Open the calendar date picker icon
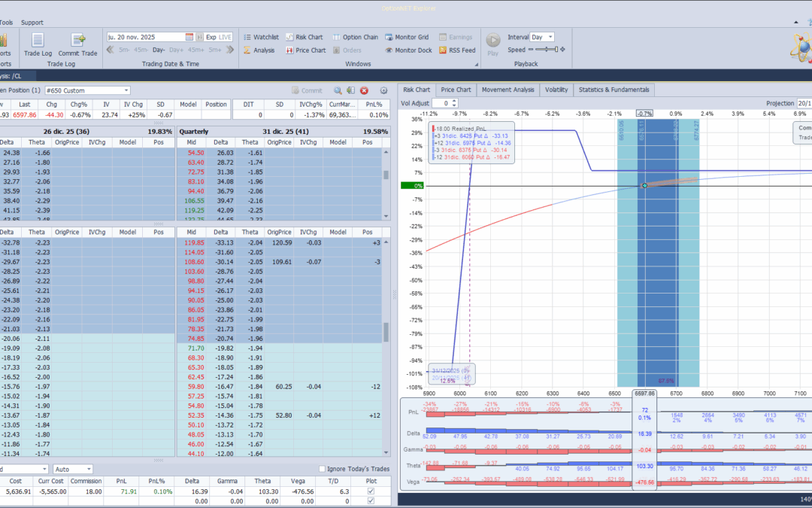This screenshot has width=812, height=508. pos(189,37)
